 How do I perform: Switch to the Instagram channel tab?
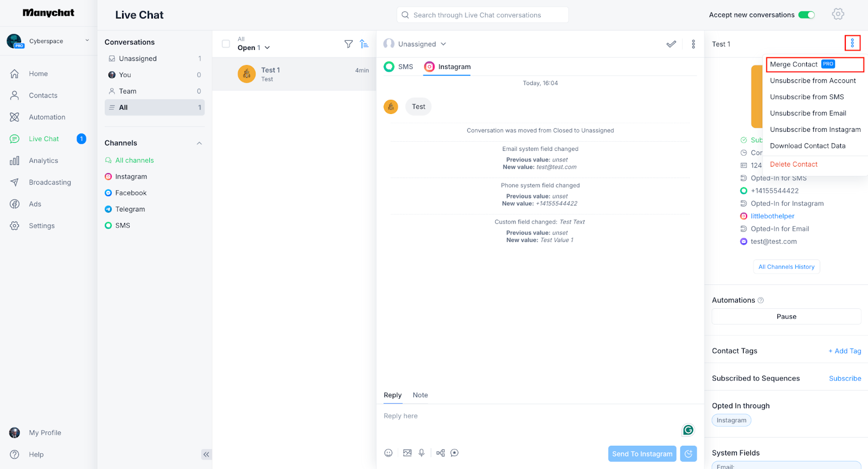pos(448,67)
